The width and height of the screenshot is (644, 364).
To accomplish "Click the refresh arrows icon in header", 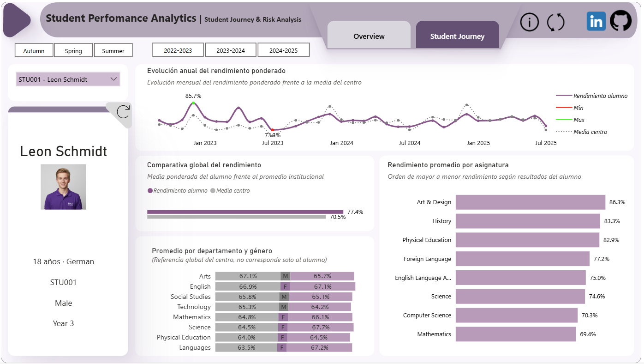I will tap(555, 22).
